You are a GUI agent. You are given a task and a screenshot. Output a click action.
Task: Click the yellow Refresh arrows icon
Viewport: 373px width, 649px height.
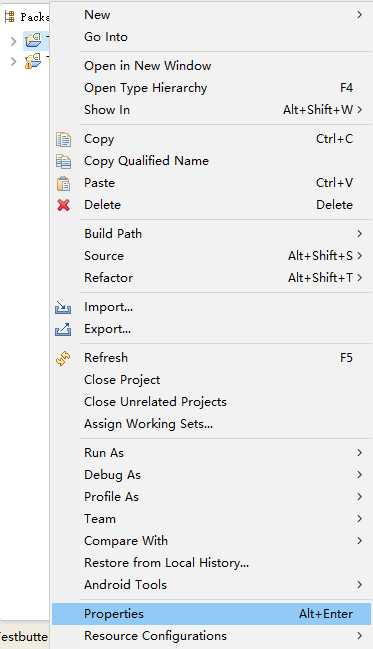(63, 358)
